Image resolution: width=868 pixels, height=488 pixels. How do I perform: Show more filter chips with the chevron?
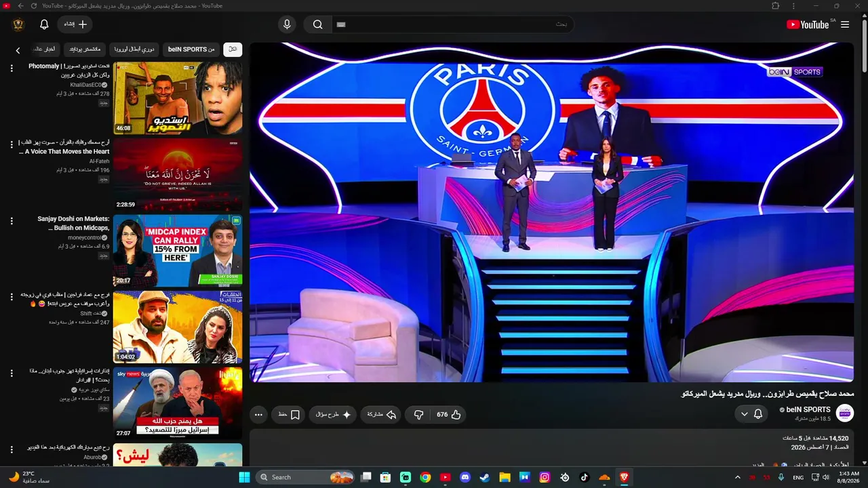[18, 49]
